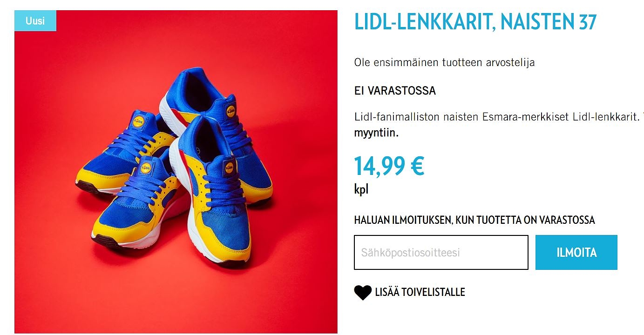Click the blue ILMOITA button
The image size is (644, 335).
coord(576,252)
